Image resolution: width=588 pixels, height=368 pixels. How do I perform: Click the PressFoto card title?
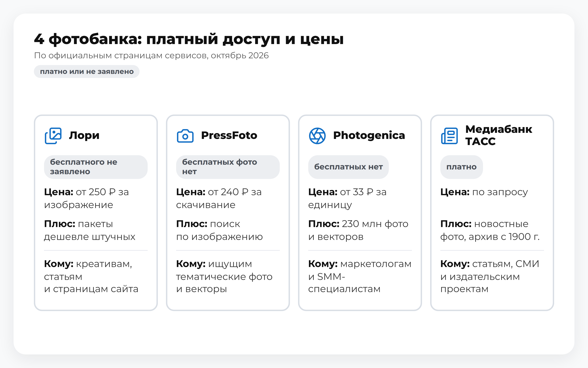[x=229, y=135]
